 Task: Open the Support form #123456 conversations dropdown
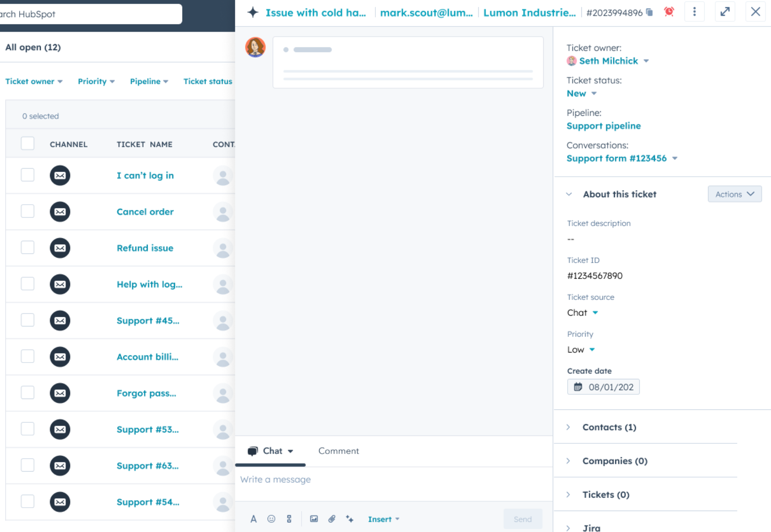tap(622, 158)
